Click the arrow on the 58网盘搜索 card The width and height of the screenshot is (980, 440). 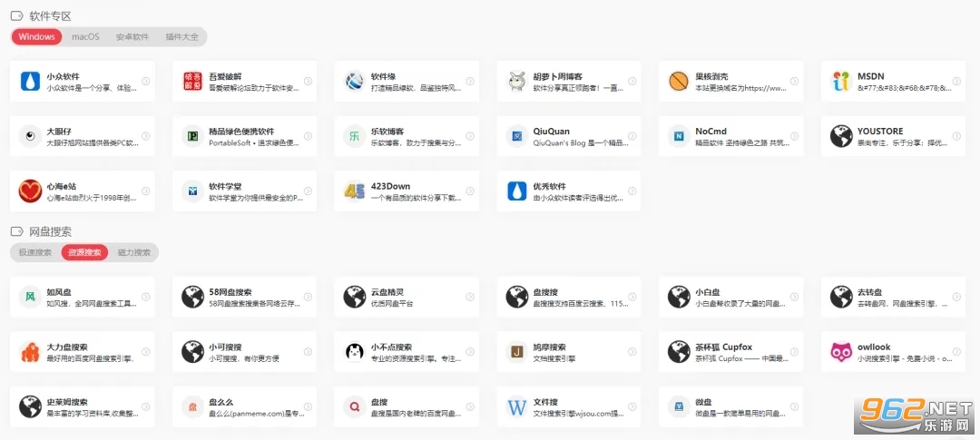308,297
